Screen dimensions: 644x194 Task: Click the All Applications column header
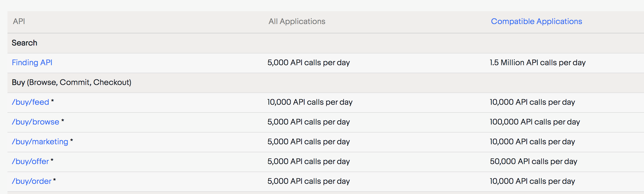pos(297,21)
